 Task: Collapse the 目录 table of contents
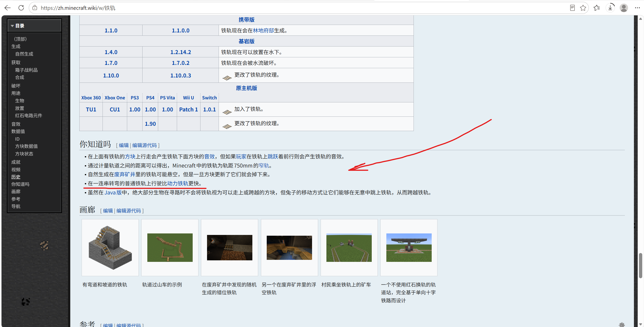pos(12,26)
